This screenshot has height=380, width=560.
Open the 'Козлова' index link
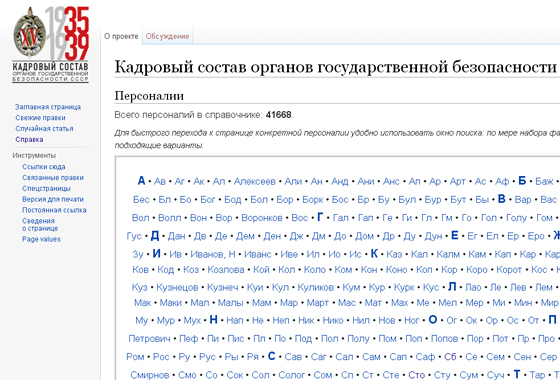coord(226,270)
